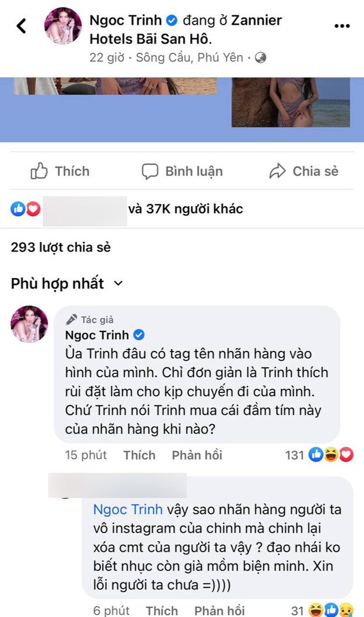This screenshot has width=364, height=617.
Task: Open Ngoc Trinh's avatar in the post header
Action: coord(63,26)
